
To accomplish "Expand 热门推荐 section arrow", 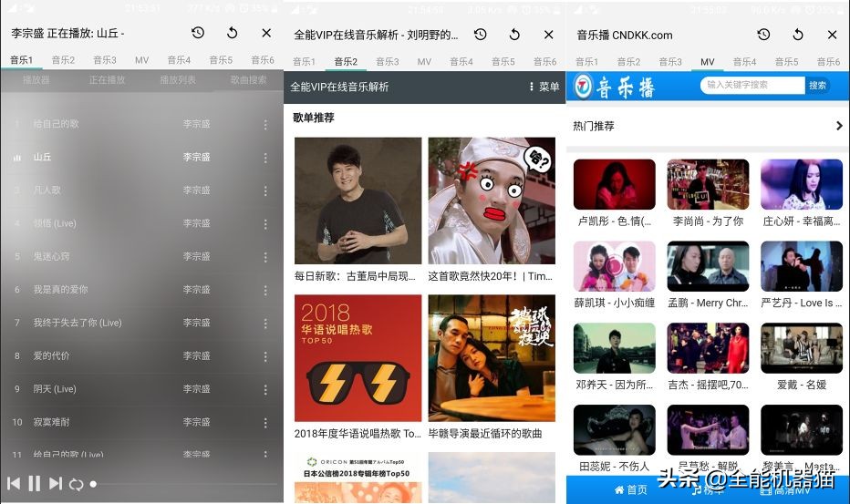I will tap(839, 126).
